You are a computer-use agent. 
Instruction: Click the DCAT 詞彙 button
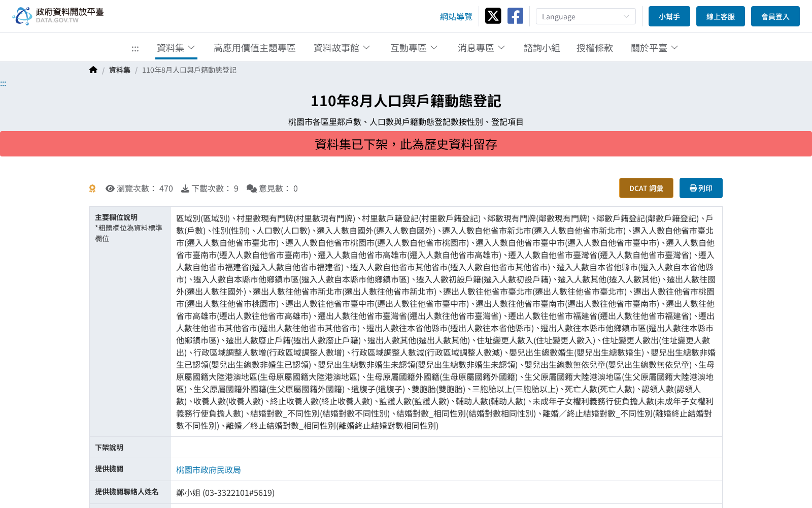646,188
